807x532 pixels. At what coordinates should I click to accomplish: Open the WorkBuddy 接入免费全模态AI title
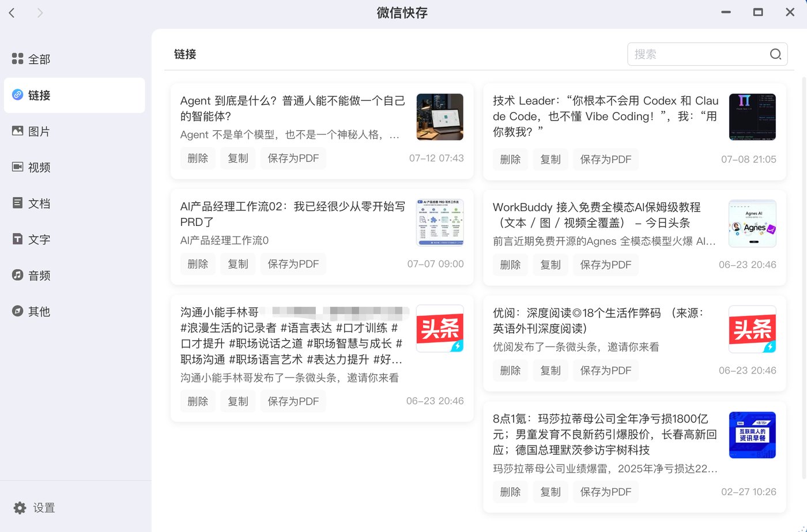(x=597, y=215)
